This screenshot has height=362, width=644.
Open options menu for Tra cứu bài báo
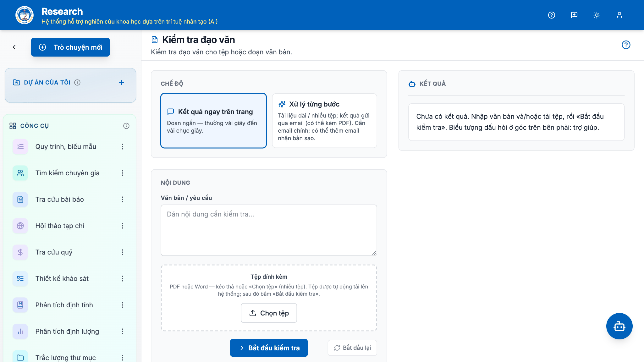point(123,199)
